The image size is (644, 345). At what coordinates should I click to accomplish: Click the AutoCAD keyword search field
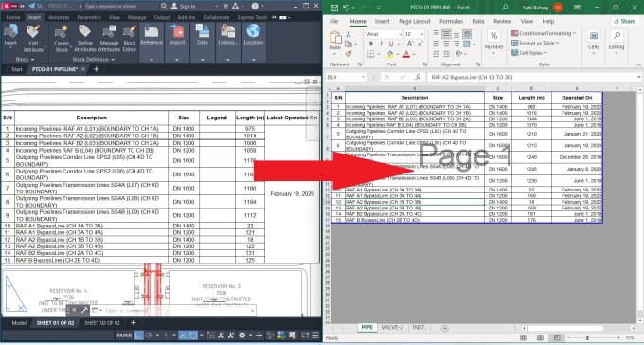(x=121, y=6)
